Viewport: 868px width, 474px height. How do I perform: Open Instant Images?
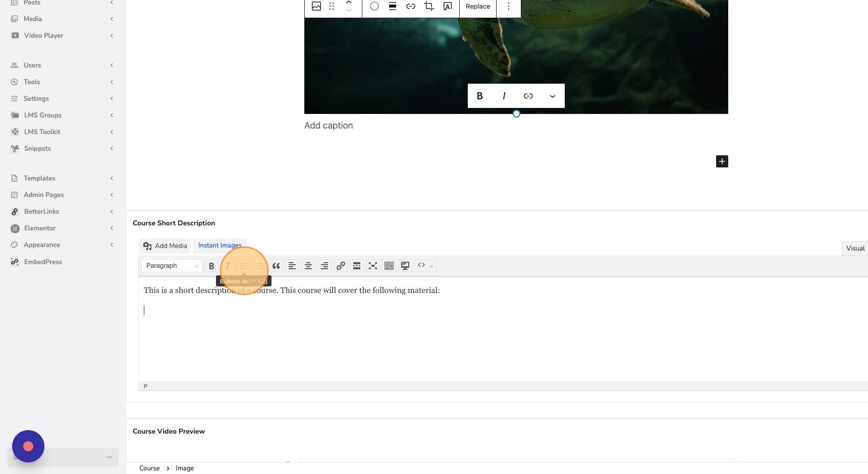[220, 246]
